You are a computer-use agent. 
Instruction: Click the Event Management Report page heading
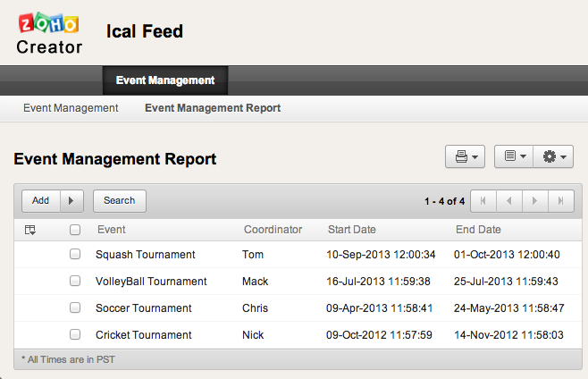[115, 159]
